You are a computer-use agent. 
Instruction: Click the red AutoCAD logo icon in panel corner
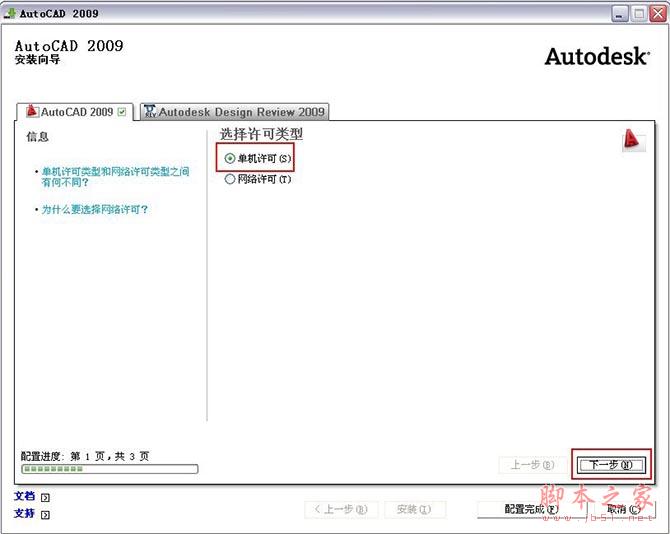(x=633, y=139)
